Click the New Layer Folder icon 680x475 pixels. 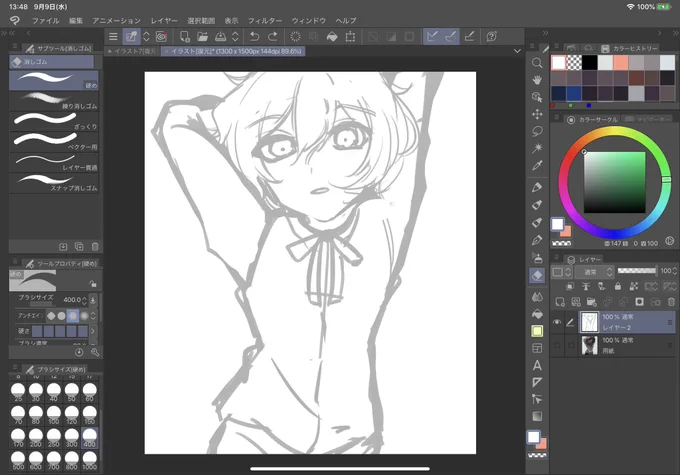(591, 302)
